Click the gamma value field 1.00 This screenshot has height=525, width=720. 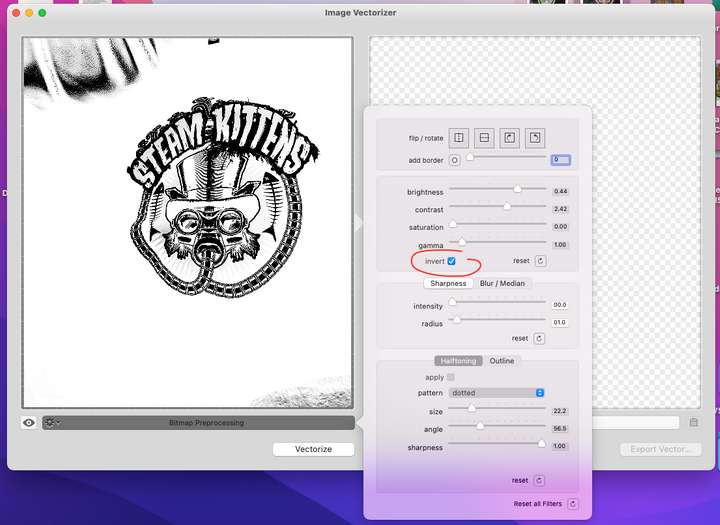(x=561, y=244)
